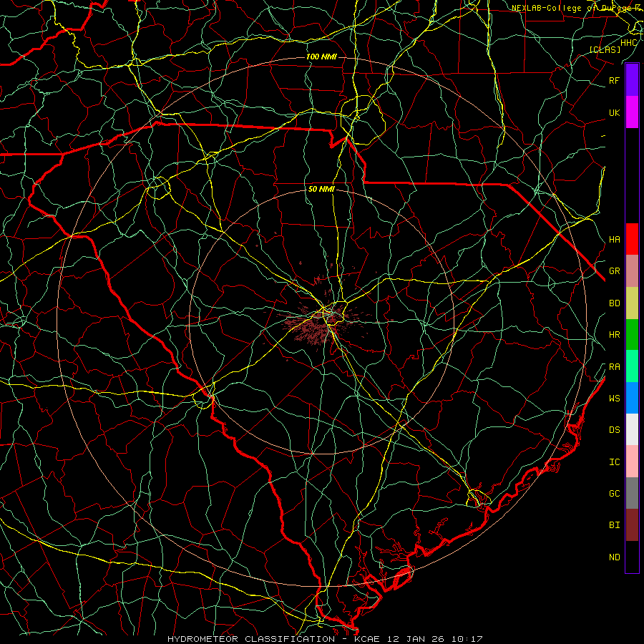Click the HA red legend swatch
644x644 pixels.
632,239
